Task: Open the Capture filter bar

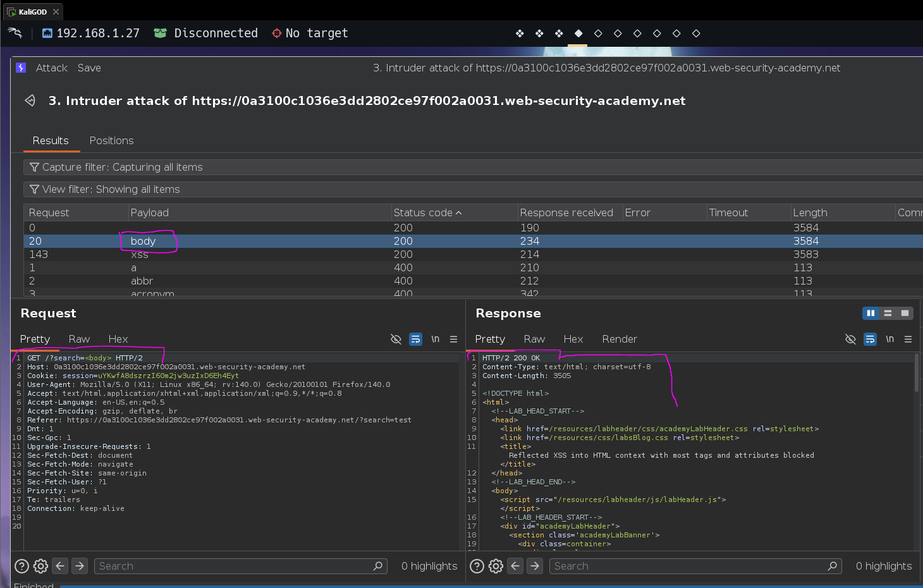Action: click(473, 167)
